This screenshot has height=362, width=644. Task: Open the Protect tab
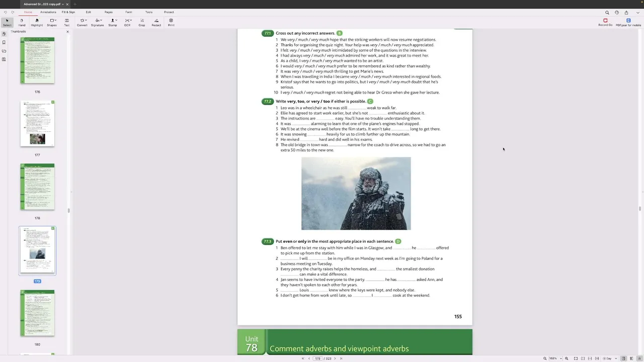pos(169,12)
